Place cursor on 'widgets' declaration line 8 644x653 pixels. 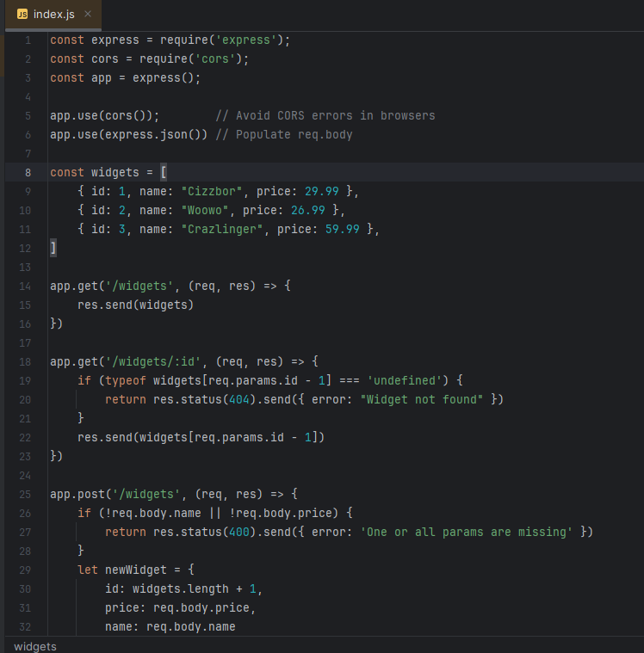[x=115, y=172]
